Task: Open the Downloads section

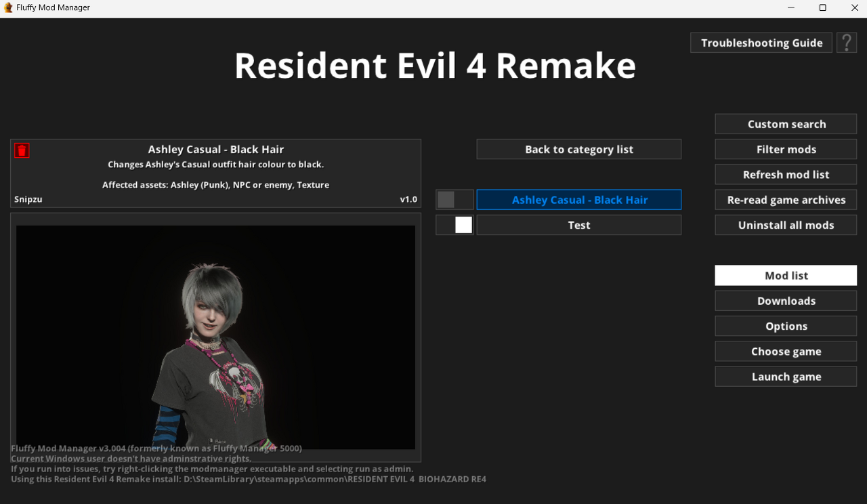Action: pos(786,301)
